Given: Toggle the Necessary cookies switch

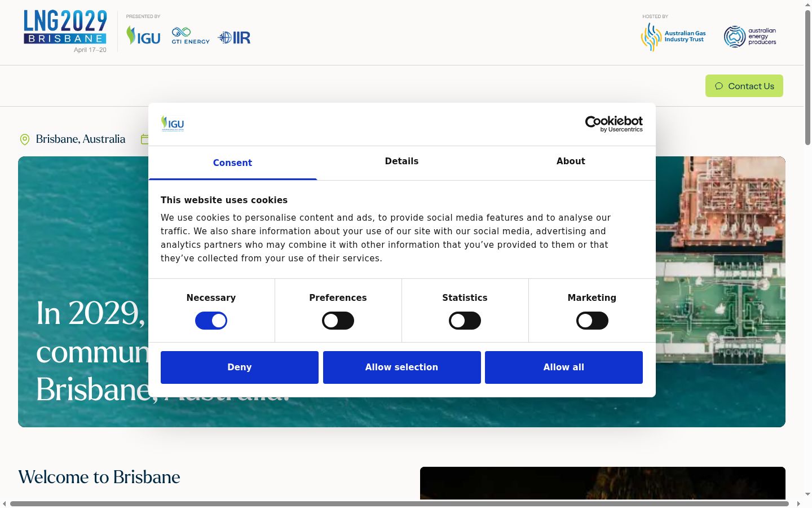Looking at the screenshot, I should tap(211, 321).
